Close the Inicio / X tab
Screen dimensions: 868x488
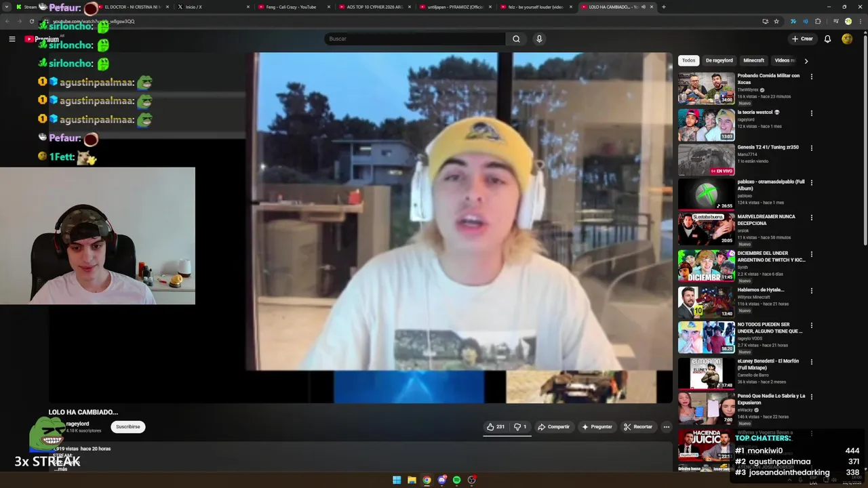249,7
